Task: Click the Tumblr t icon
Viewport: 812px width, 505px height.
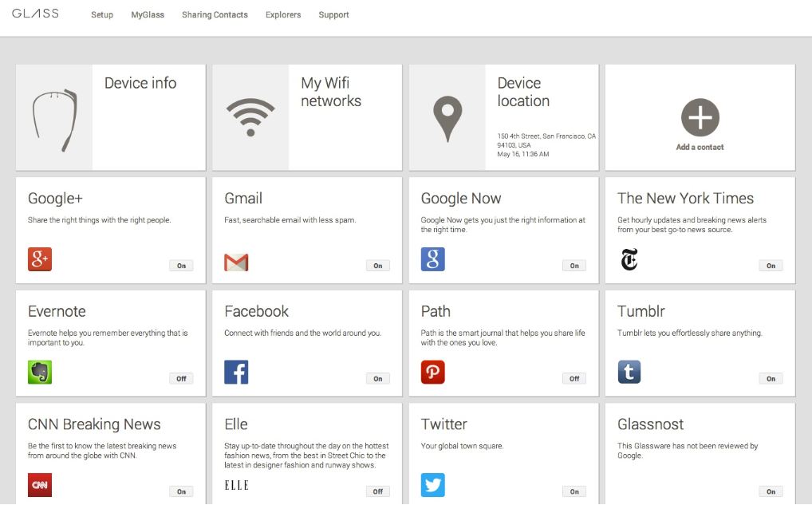Action: 629,372
